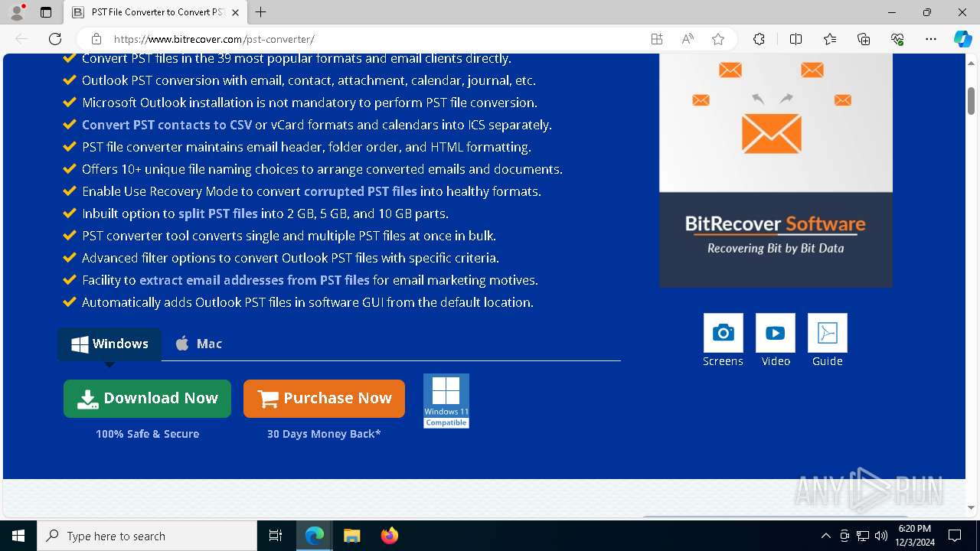Close the PST File Converter tab
This screenshot has width=980, height=551.
click(x=235, y=12)
